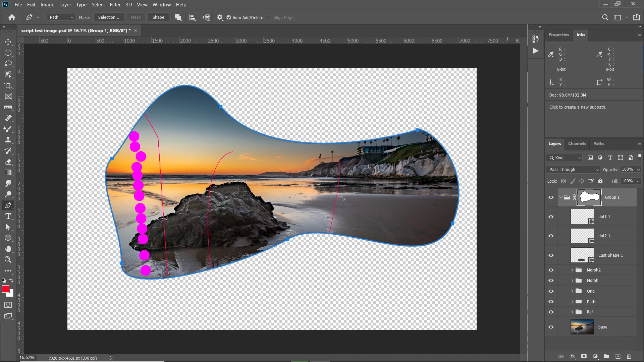Open the Filter menu
This screenshot has width=644, height=362.
[115, 5]
